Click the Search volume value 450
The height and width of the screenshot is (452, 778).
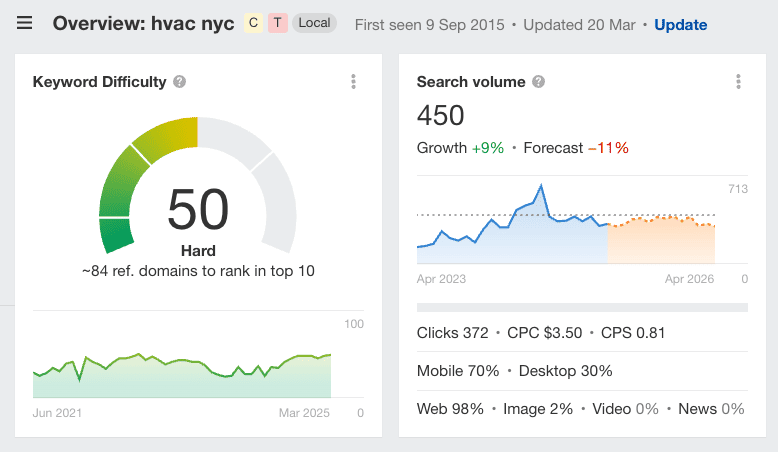pos(441,116)
